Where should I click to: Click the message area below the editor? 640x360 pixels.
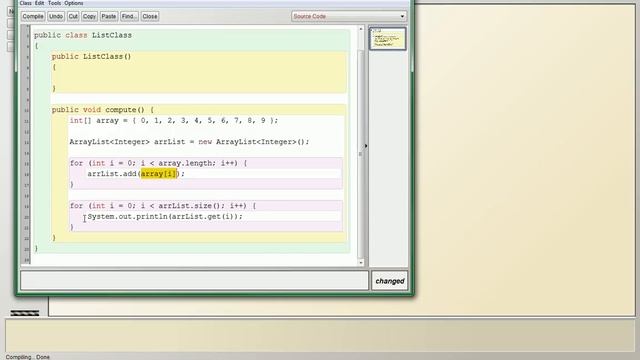[194, 281]
